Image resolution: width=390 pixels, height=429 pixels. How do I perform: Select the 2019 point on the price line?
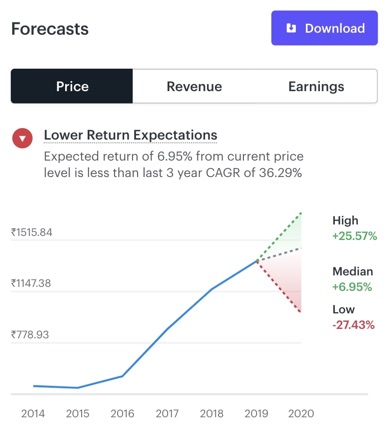click(x=257, y=261)
